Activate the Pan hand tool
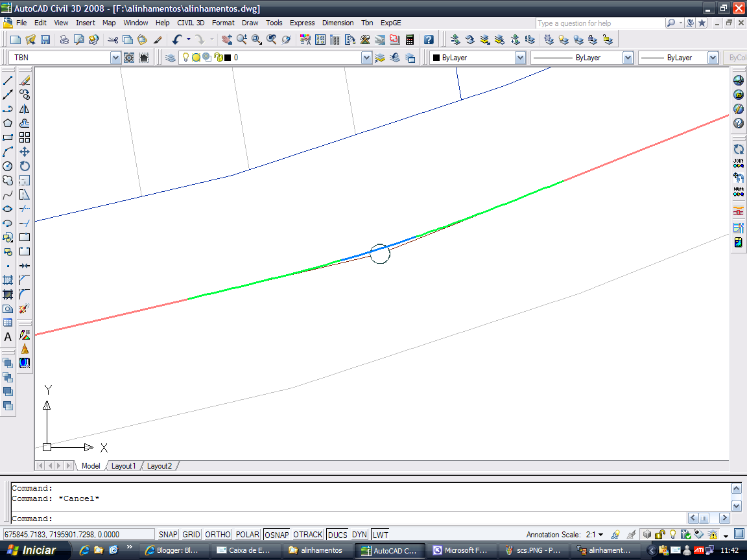Screen dimensions: 747x560 point(227,40)
